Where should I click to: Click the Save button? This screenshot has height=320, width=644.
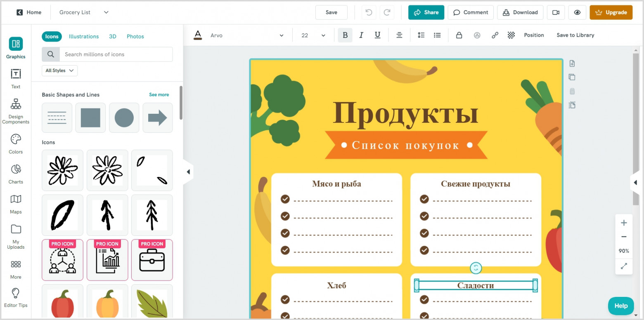(x=331, y=12)
